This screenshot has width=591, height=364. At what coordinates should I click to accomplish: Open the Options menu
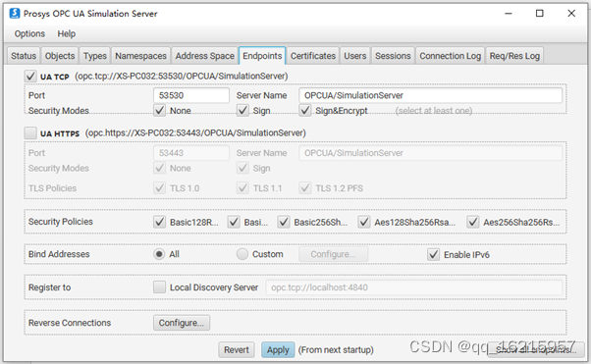tap(29, 34)
